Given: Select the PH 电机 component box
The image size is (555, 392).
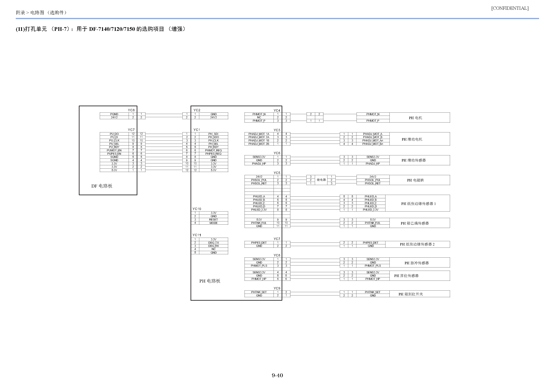Looking at the screenshot, I should coord(420,118).
